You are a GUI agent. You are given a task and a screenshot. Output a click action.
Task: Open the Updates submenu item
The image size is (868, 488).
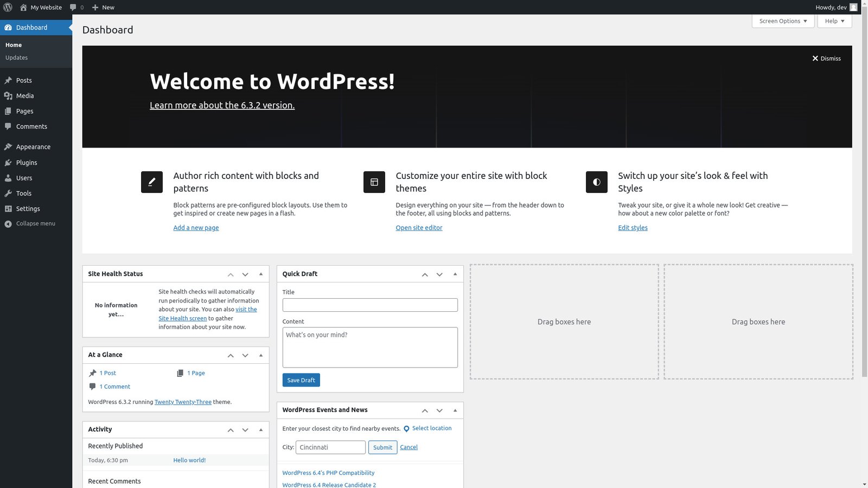[x=16, y=57]
